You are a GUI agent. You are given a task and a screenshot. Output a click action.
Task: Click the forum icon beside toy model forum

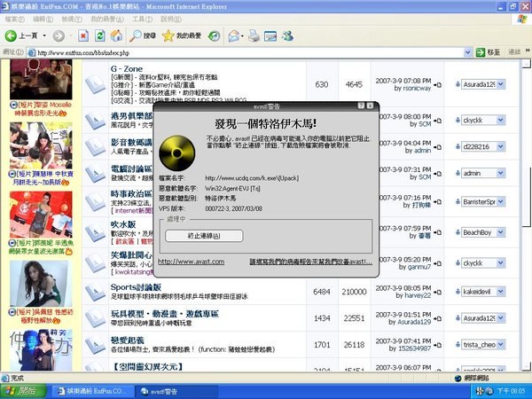point(96,318)
